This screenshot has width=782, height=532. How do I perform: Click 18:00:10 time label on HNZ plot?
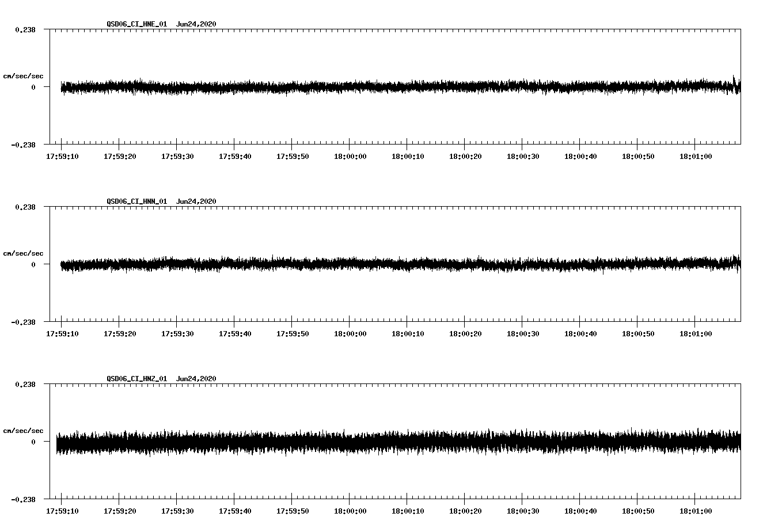tap(407, 511)
